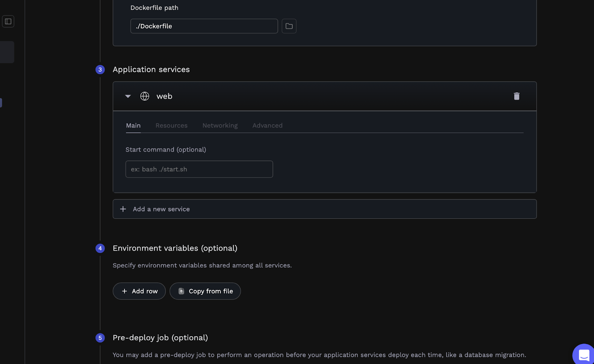Add a new service
The height and width of the screenshot is (364, 594).
(x=325, y=209)
